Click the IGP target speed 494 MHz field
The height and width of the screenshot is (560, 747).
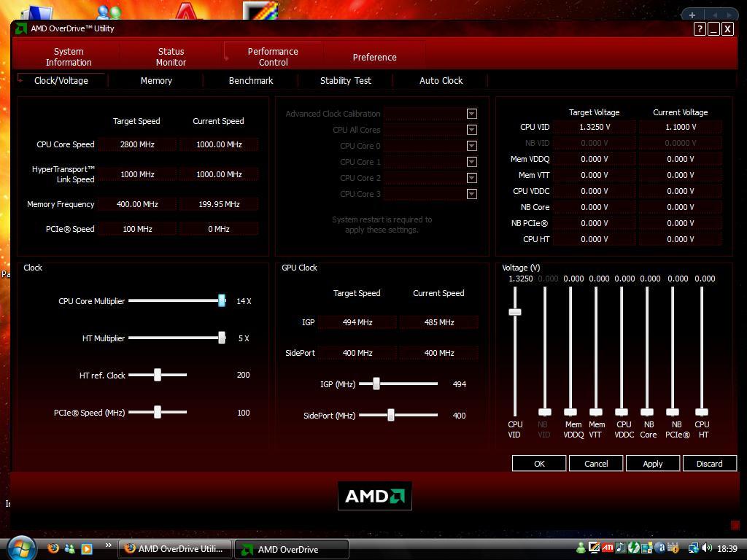pyautogui.click(x=357, y=322)
